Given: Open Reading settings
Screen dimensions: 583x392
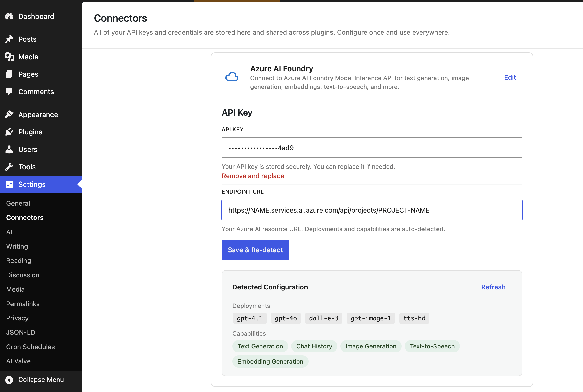Looking at the screenshot, I should tap(19, 261).
